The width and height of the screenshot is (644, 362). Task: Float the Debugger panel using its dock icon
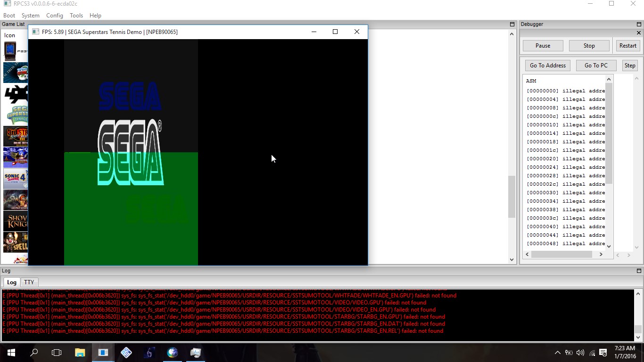[x=639, y=24]
